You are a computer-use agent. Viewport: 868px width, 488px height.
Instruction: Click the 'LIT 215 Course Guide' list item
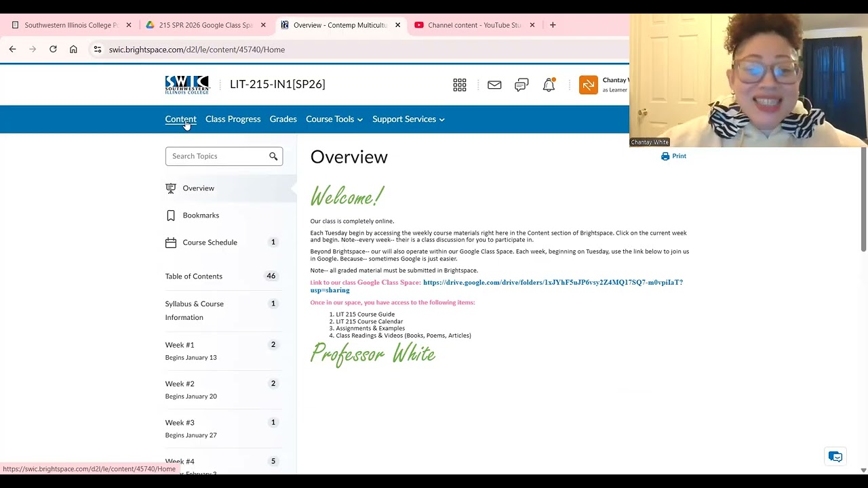[x=365, y=314]
